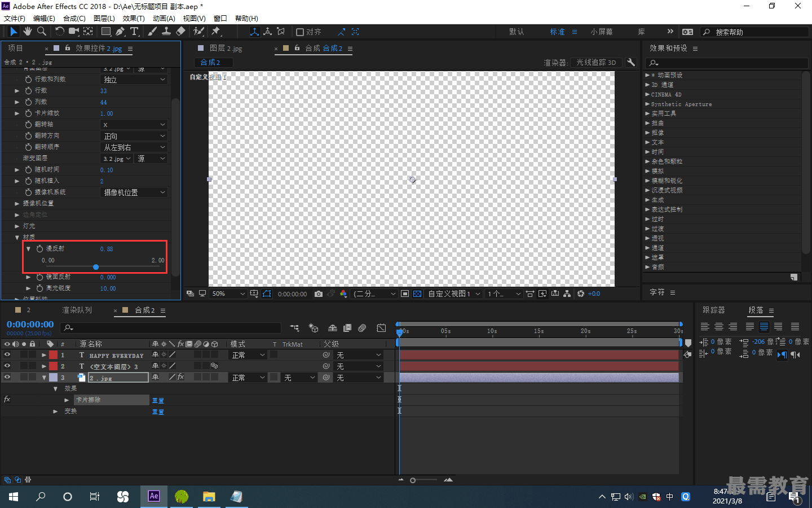Expand the 灯光 property group

click(17, 226)
